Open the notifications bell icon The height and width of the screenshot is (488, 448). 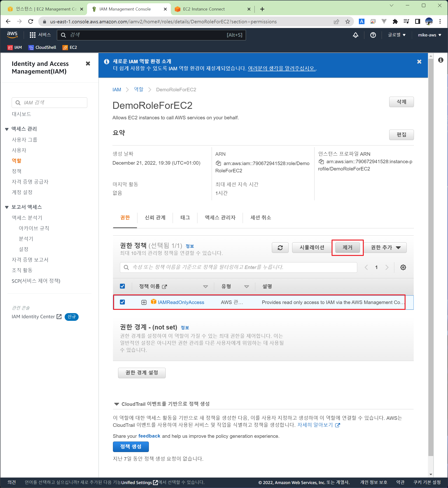coord(355,35)
